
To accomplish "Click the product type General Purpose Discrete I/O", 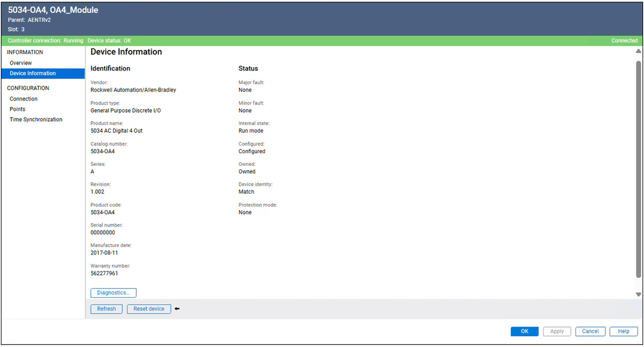I will 126,110.
